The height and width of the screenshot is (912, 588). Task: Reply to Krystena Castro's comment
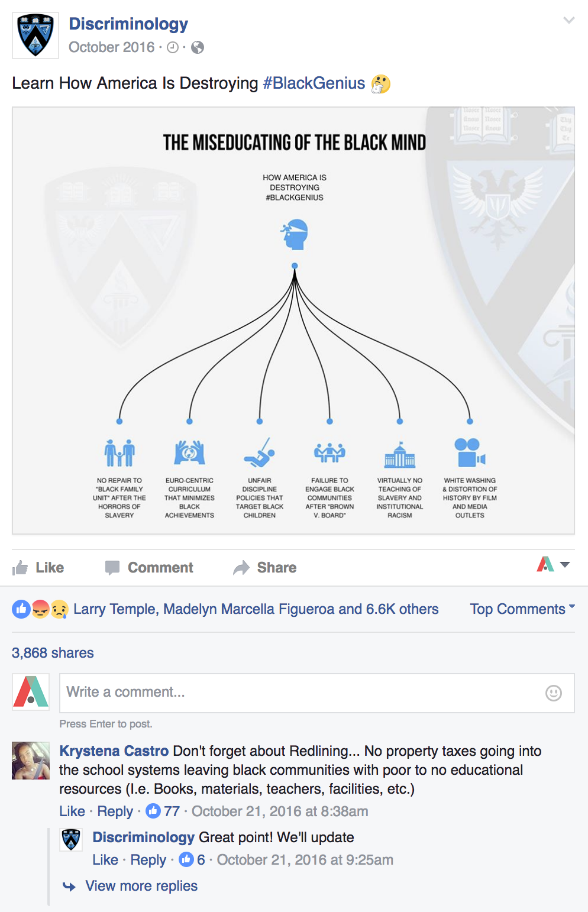[x=115, y=811]
